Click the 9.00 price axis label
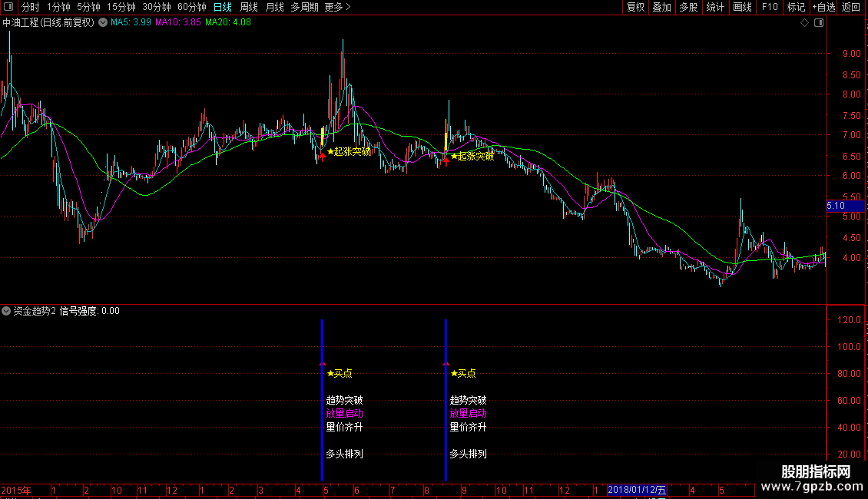868x499 pixels. [x=851, y=54]
